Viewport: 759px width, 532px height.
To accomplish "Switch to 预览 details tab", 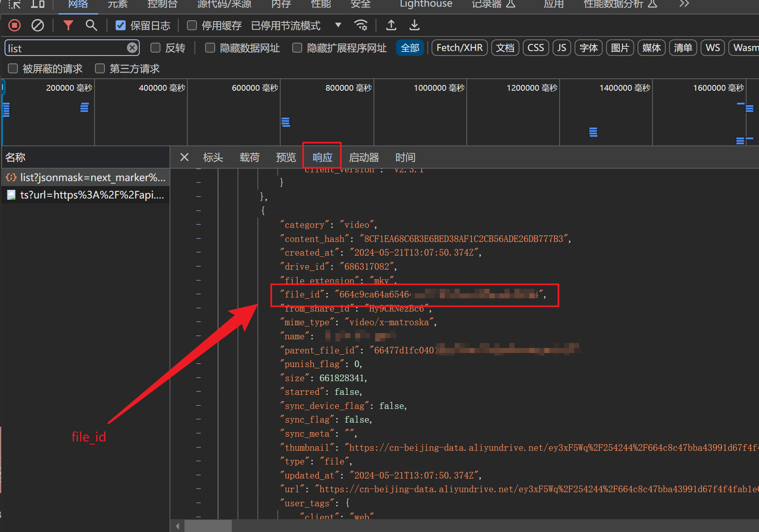I will pos(286,157).
